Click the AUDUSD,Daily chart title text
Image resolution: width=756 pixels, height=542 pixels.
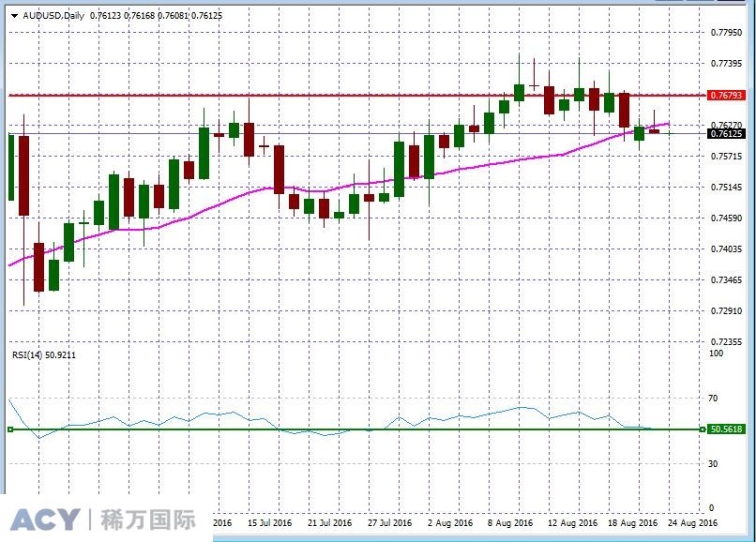(53, 16)
